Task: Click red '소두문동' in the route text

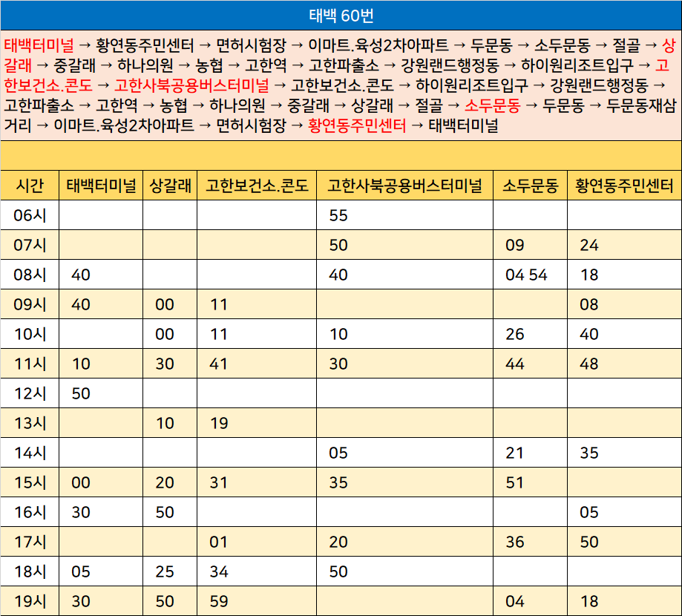Action: click(492, 105)
